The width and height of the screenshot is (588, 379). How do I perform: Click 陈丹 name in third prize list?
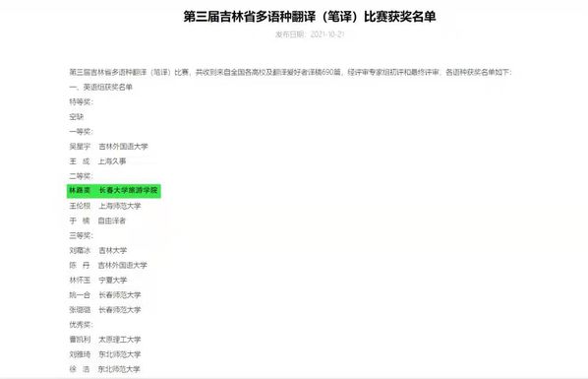pyautogui.click(x=80, y=265)
